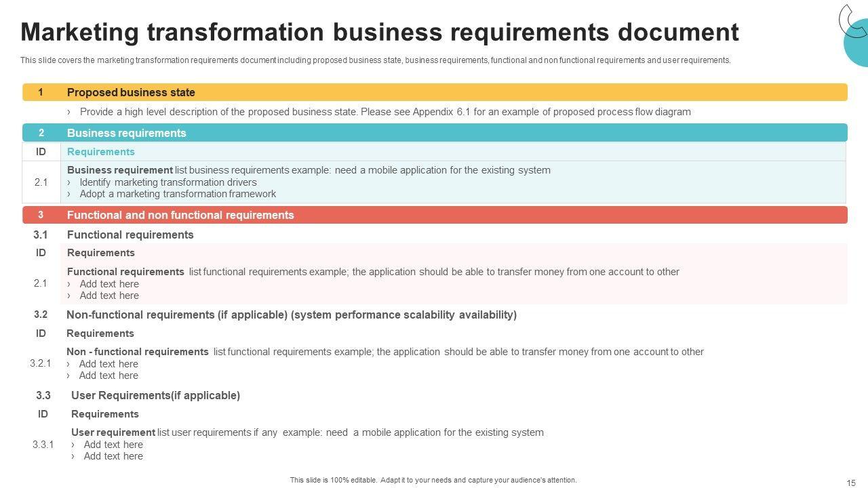Select "Functional and non functional requirements" heading

click(x=180, y=215)
